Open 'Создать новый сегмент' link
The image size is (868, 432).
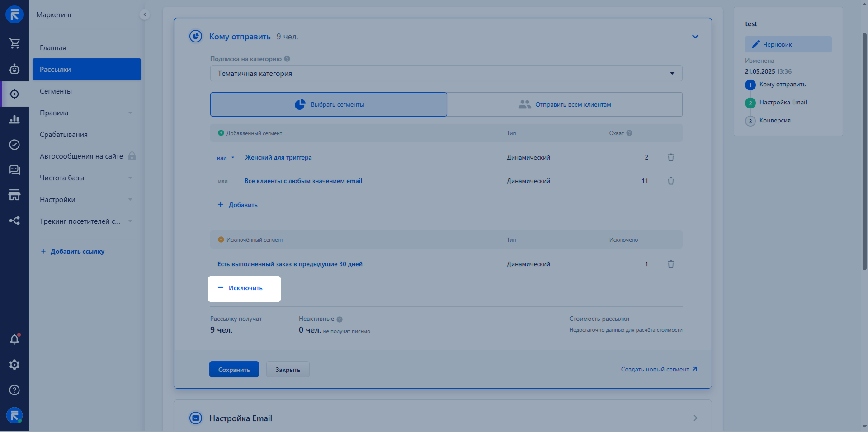pyautogui.click(x=659, y=369)
